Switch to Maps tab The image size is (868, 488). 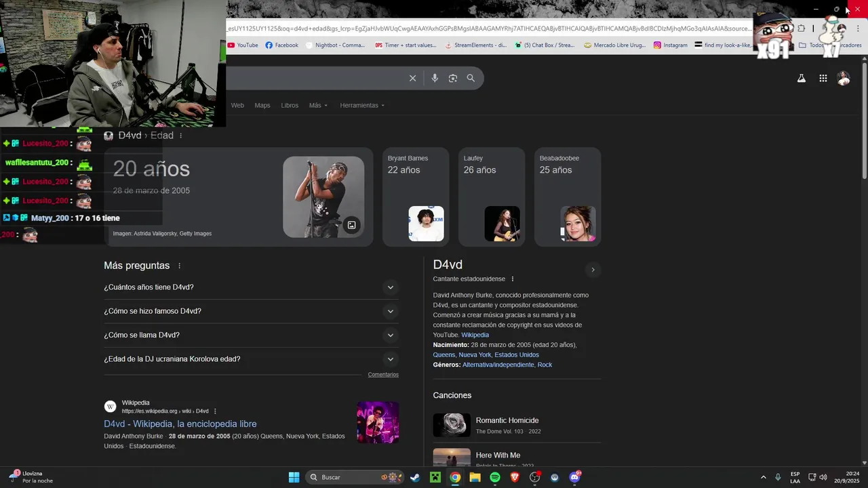point(262,105)
